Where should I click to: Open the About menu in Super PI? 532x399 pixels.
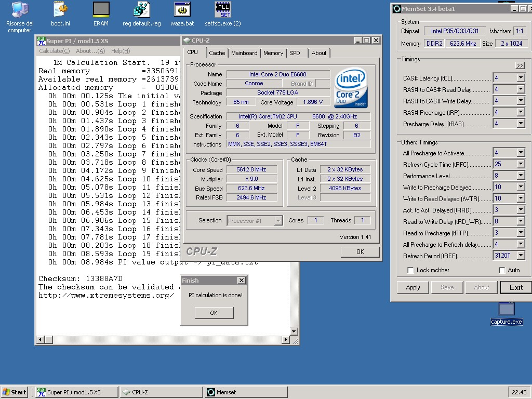coord(90,51)
